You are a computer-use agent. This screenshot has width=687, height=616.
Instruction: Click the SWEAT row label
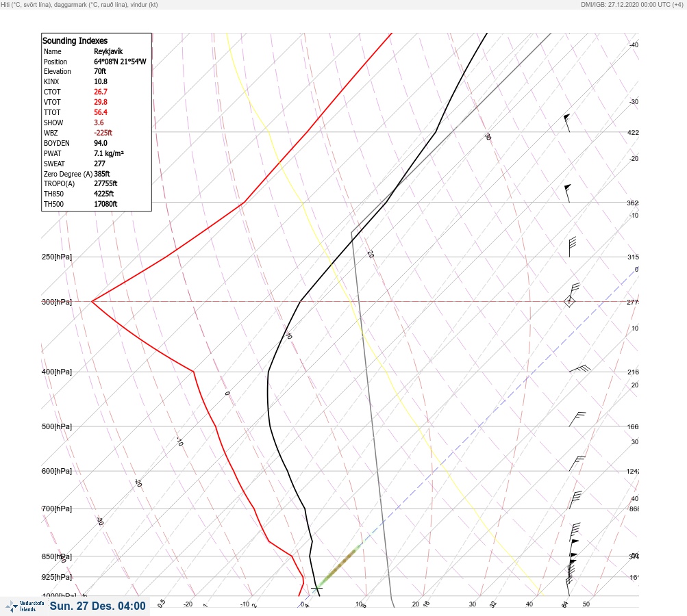pyautogui.click(x=54, y=164)
